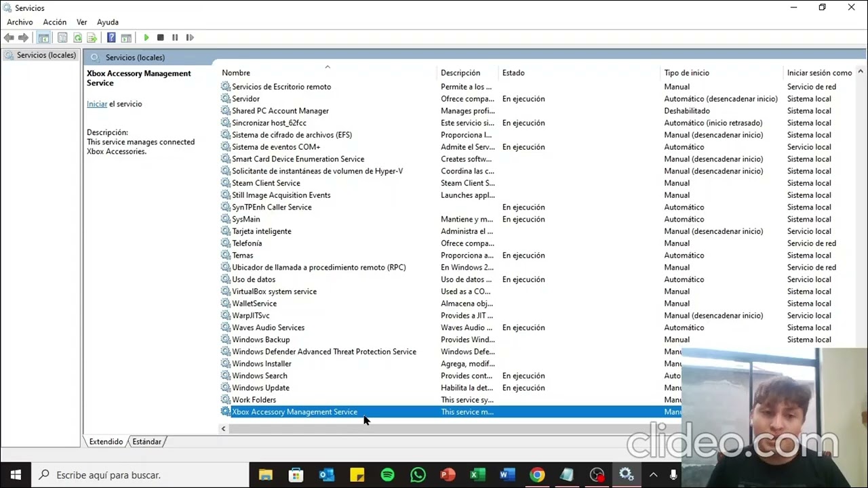
Task: Open the Acción menu
Action: pos(55,22)
